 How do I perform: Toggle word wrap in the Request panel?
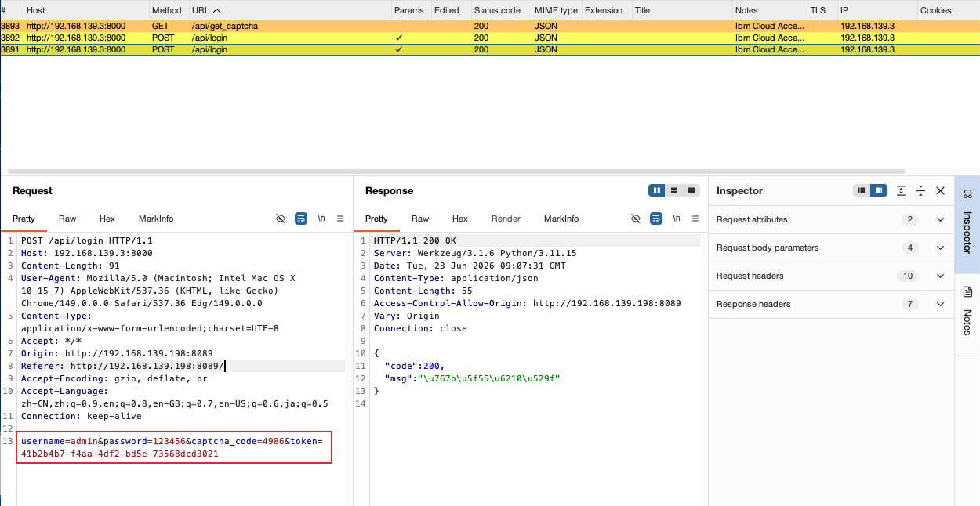pyautogui.click(x=301, y=219)
